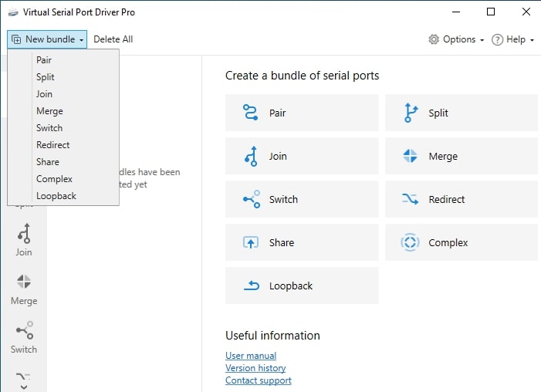
Task: Click the Pair bundle icon in main panel
Action: coord(250,113)
